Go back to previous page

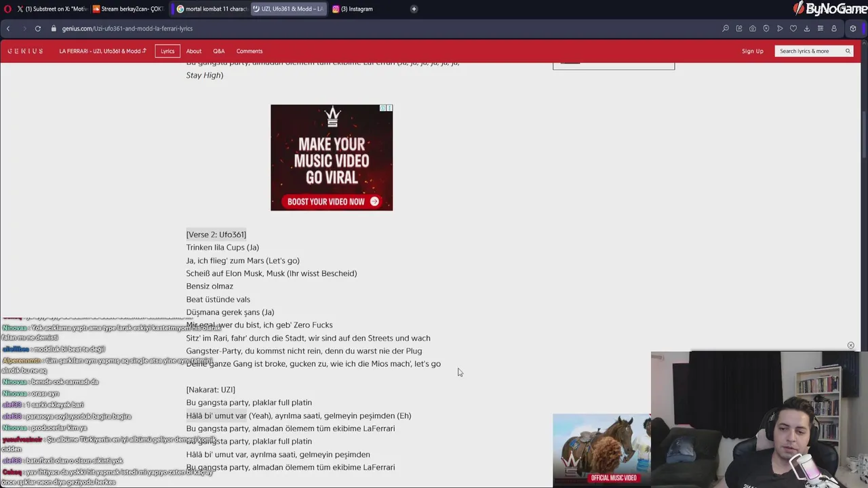[x=8, y=28]
